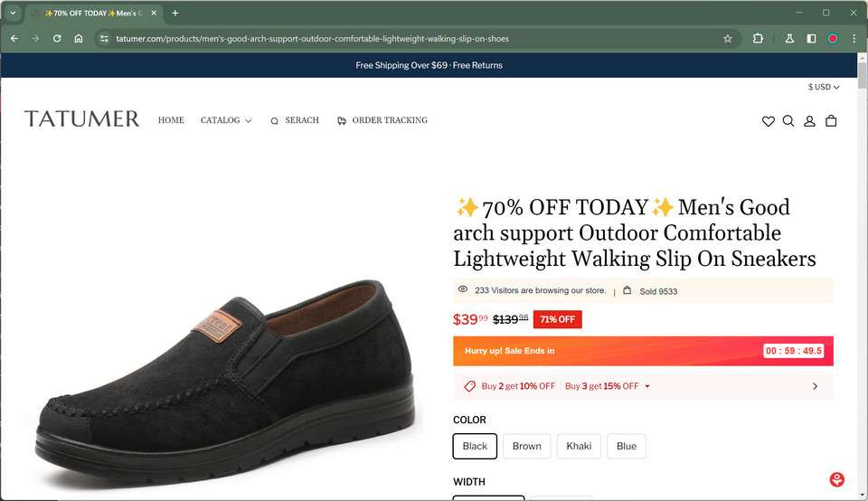Image resolution: width=868 pixels, height=501 pixels.
Task: Pick the Khaki color option
Action: (579, 446)
